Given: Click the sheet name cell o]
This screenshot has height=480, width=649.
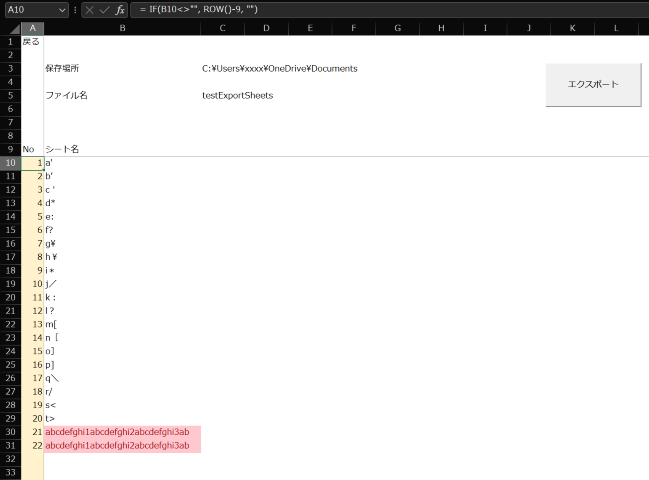Looking at the screenshot, I should [x=122, y=351].
